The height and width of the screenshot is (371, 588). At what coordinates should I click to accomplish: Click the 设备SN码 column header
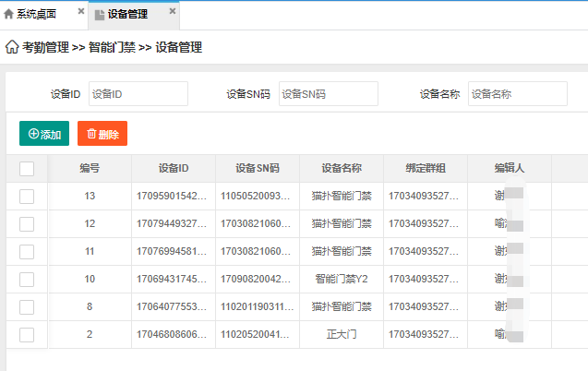(258, 168)
